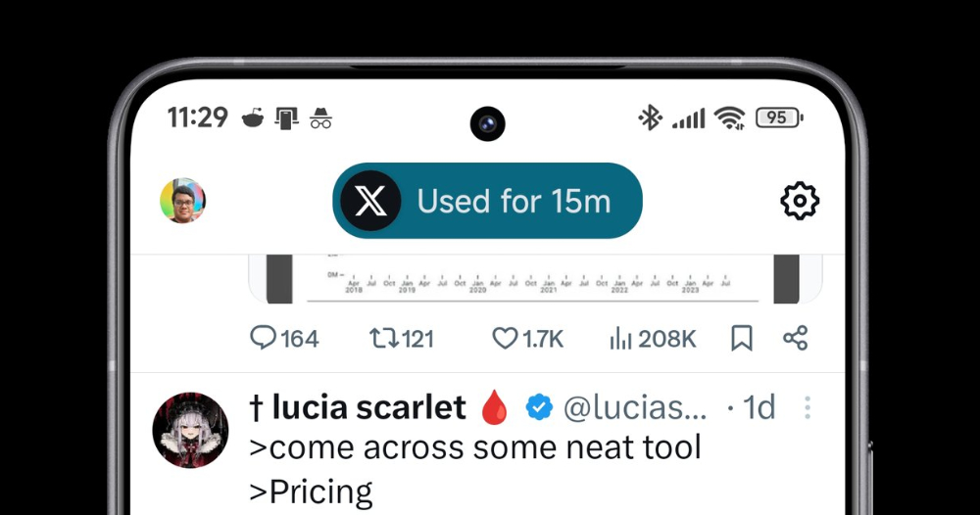Viewport: 980px width, 515px height.
Task: Open the 164 replies on the post
Action: [284, 339]
